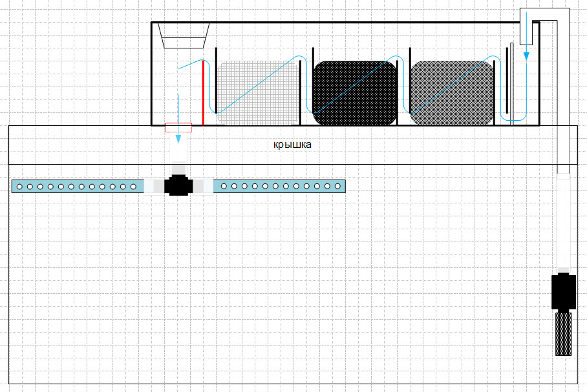The height and width of the screenshot is (392, 587).
Task: Click the pump intake strainer mesh
Action: 563,333
